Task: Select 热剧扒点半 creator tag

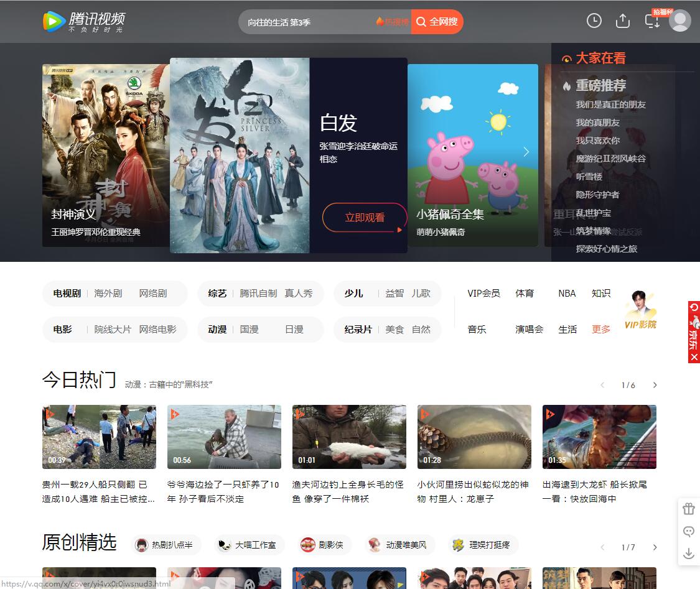Action: pos(166,545)
